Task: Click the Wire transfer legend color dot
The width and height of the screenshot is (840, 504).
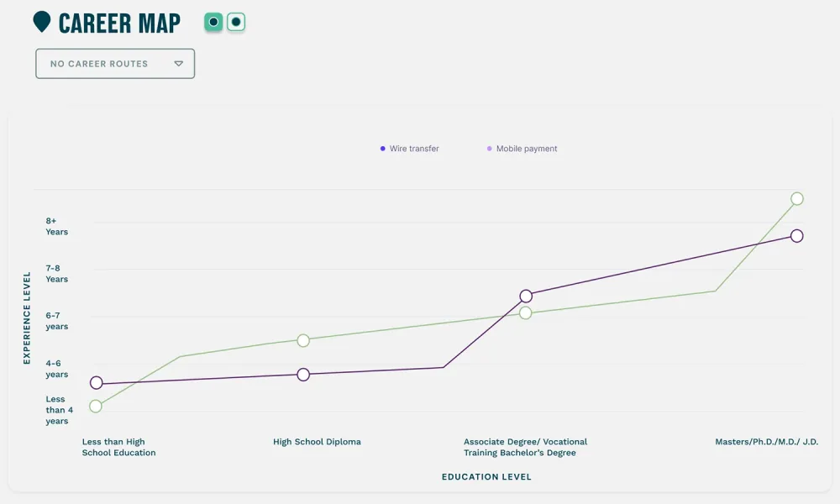Action: (x=383, y=149)
